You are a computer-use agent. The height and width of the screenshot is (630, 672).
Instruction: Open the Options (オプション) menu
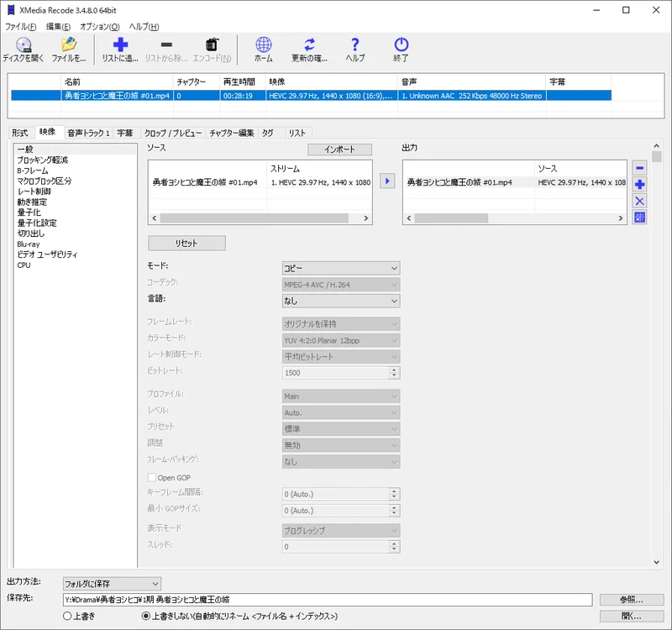(100, 26)
